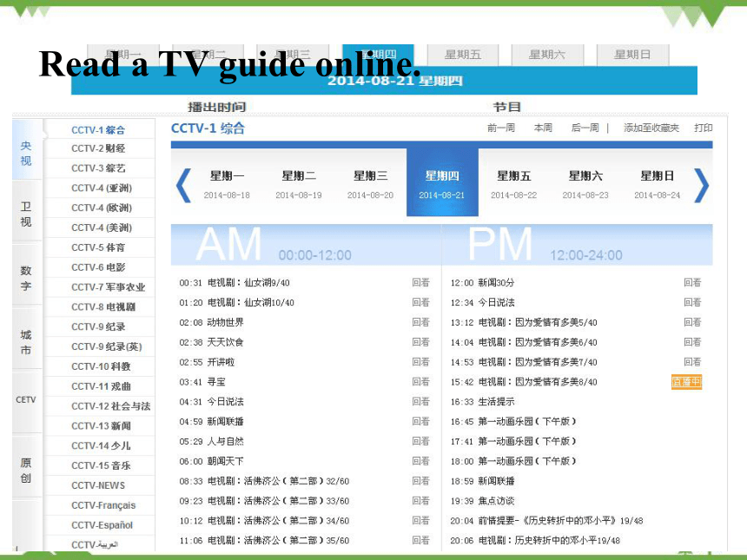The width and height of the screenshot is (747, 560).
Task: Click 回看 for the 12:34 今日说法 program
Action: pyautogui.click(x=692, y=302)
